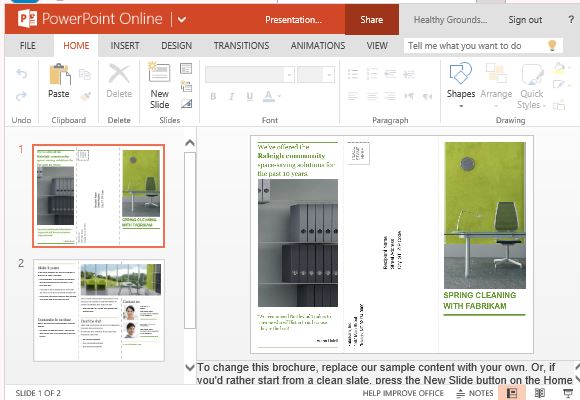Viewport: 580px width, 400px height.
Task: Toggle Underline formatting
Action: click(x=250, y=97)
